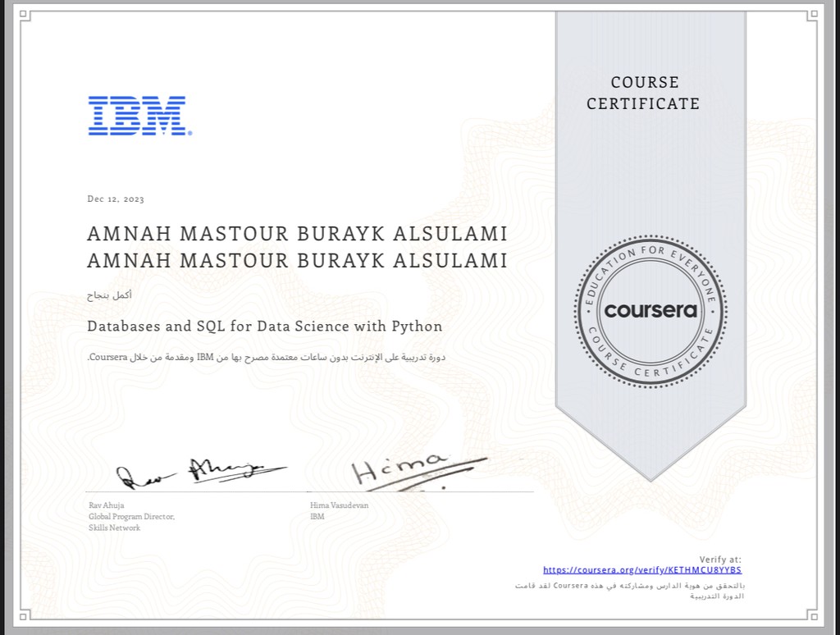Select the title "Global Program Director,"
This screenshot has width=840, height=635.
(132, 517)
